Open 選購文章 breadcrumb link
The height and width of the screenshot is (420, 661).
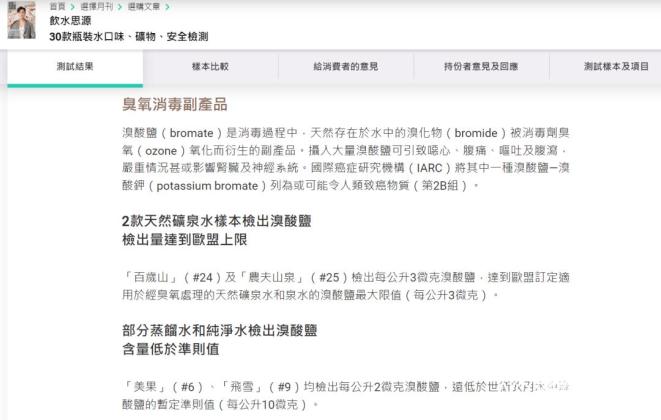pos(144,6)
